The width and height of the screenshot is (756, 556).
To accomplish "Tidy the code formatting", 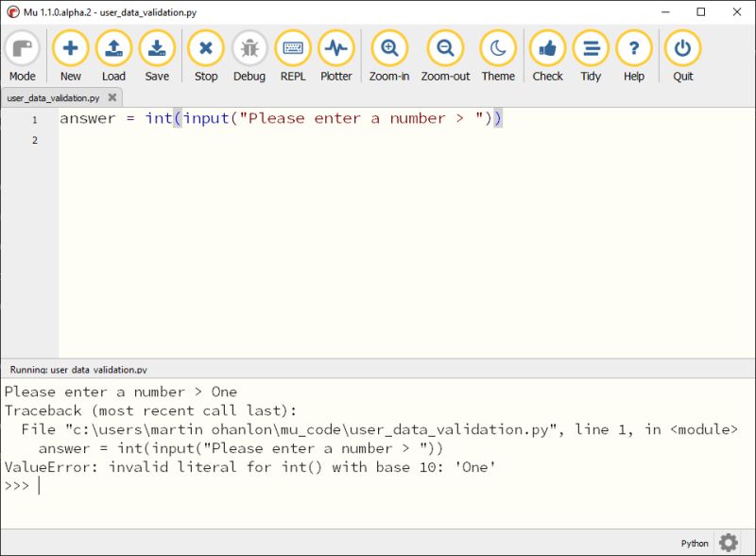I will click(591, 52).
